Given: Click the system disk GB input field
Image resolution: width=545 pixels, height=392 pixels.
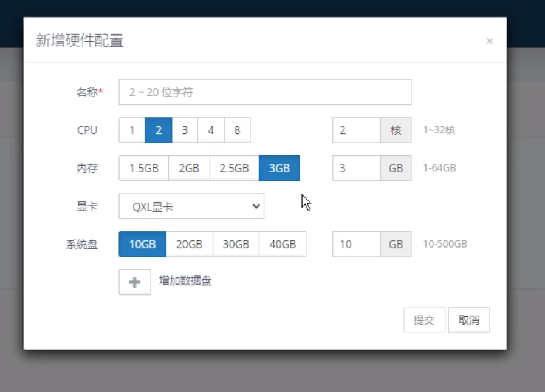Looking at the screenshot, I should (357, 245).
